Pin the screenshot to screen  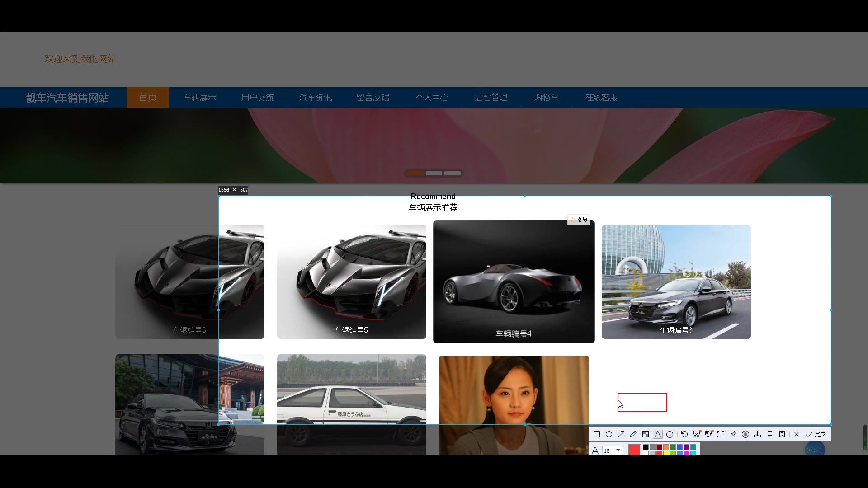coord(733,434)
